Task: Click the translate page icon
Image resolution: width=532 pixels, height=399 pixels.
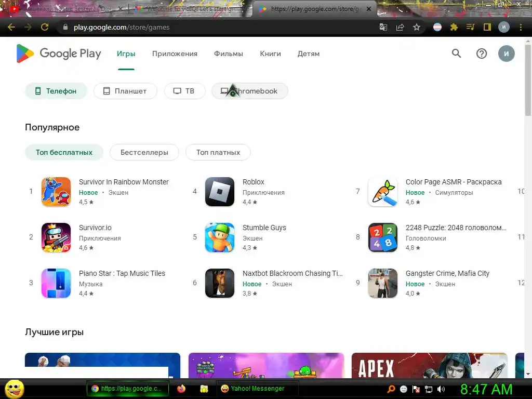Action: [383, 27]
